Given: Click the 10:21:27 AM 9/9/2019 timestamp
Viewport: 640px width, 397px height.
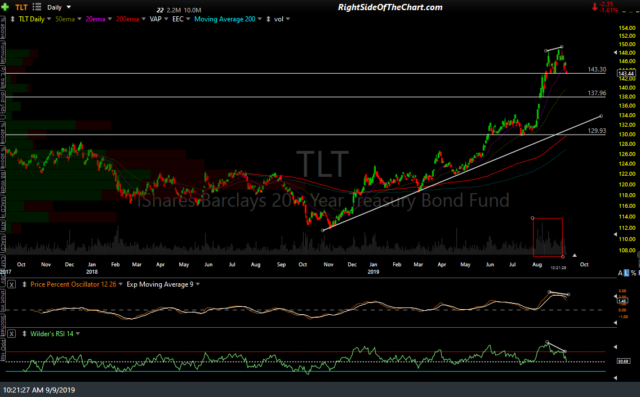Looking at the screenshot, I should tap(39, 390).
